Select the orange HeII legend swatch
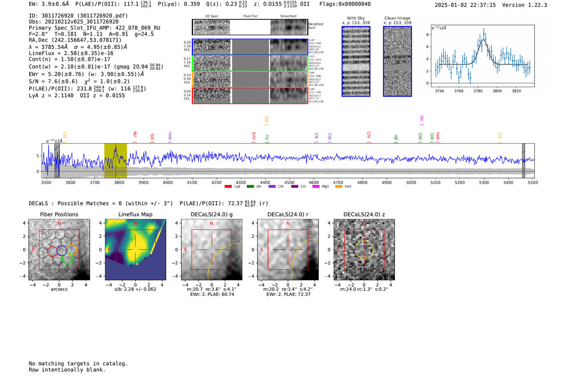Screen dimensions: 576x392 click(339, 186)
